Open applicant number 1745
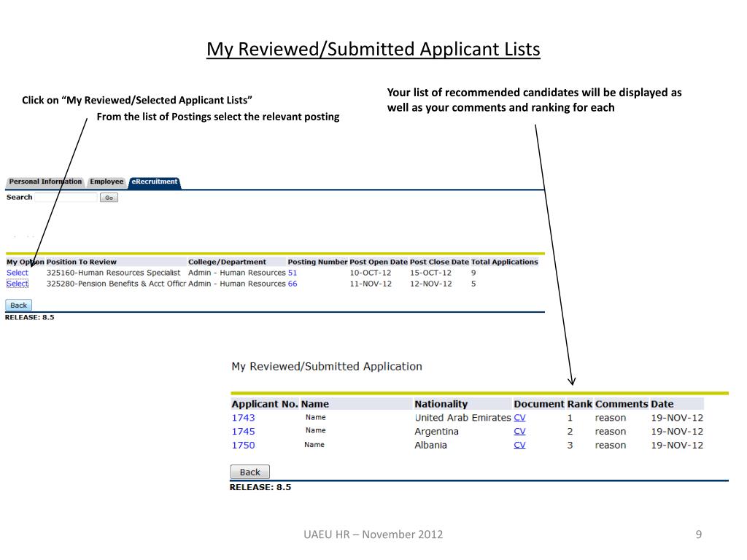747x560 pixels. click(243, 431)
